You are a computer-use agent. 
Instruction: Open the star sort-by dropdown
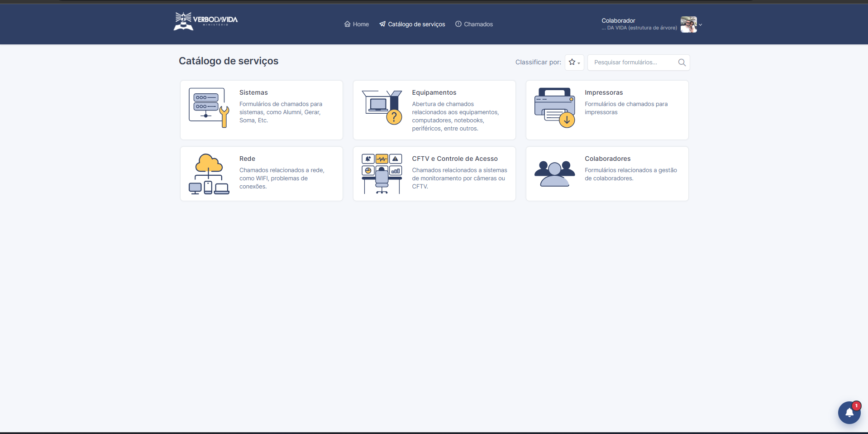[574, 63]
